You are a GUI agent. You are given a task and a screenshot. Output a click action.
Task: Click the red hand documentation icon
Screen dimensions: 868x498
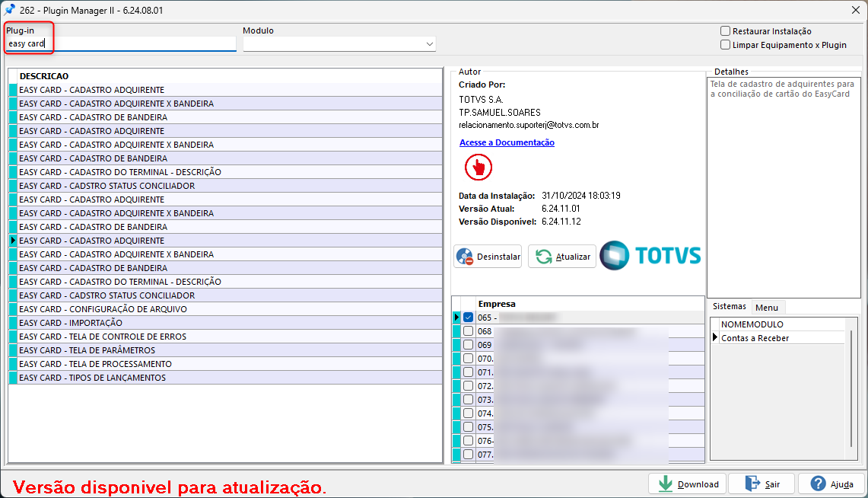479,168
